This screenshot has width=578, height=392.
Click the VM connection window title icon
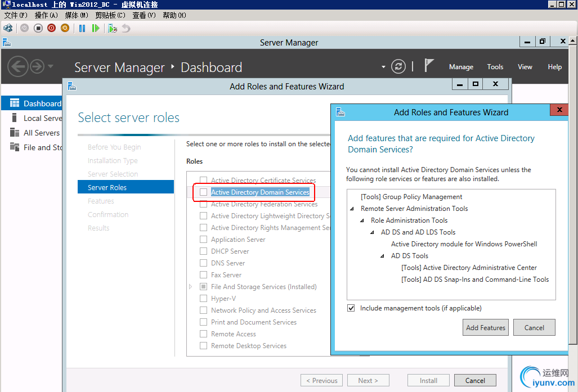pos(6,4)
